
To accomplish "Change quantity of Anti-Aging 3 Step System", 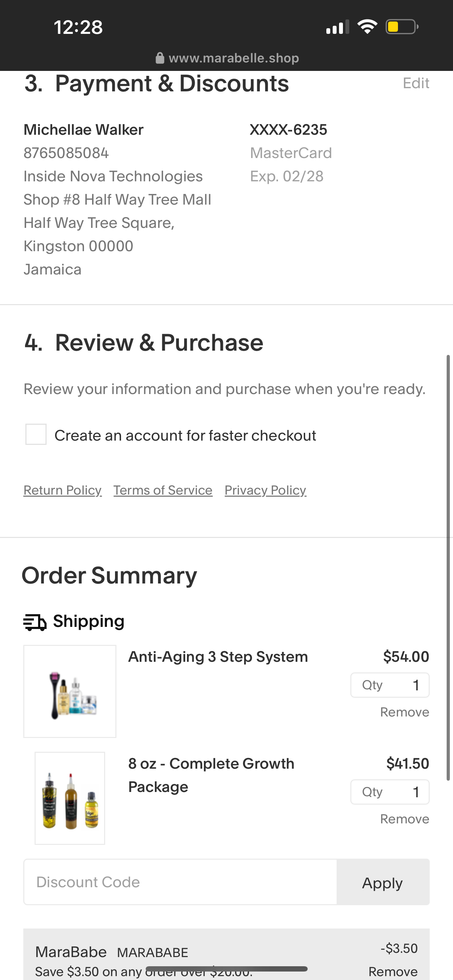I will (x=390, y=685).
